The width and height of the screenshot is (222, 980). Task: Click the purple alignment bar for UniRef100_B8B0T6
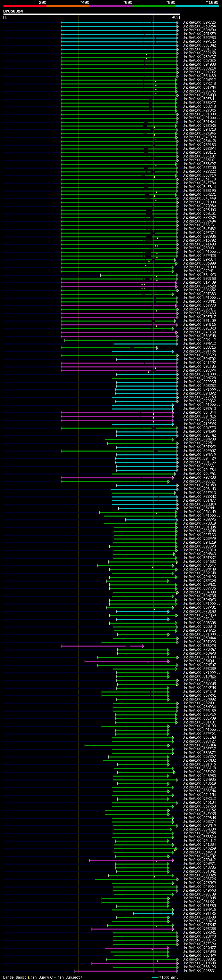(x=102, y=646)
